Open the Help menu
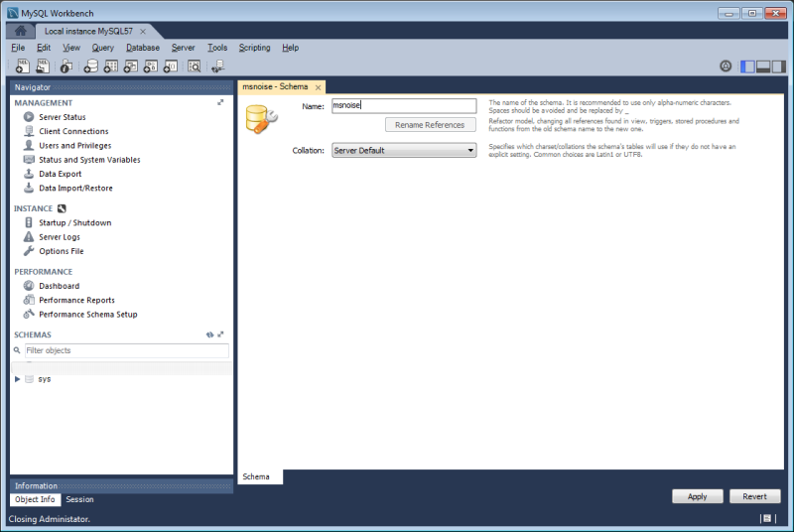This screenshot has height=532, width=794. pyautogui.click(x=290, y=48)
